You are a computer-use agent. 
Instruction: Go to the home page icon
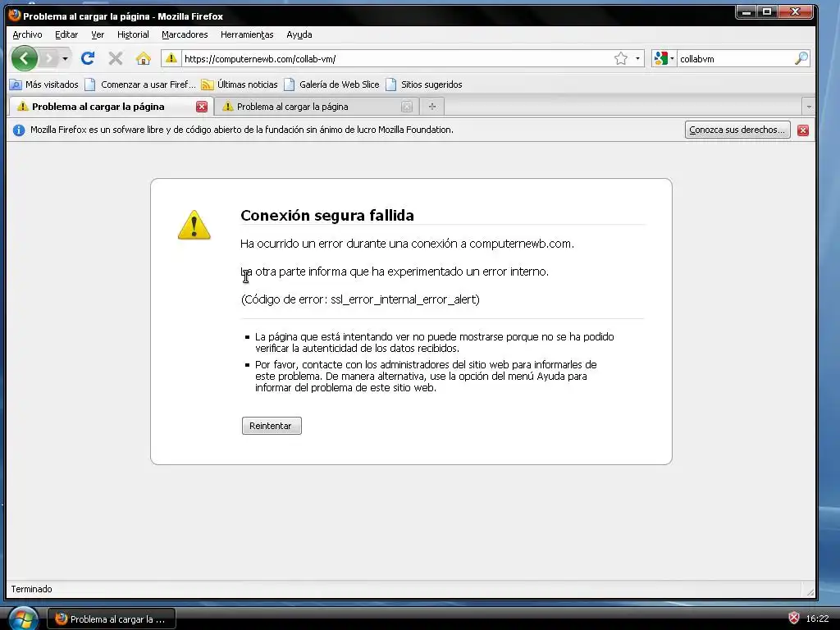(143, 58)
